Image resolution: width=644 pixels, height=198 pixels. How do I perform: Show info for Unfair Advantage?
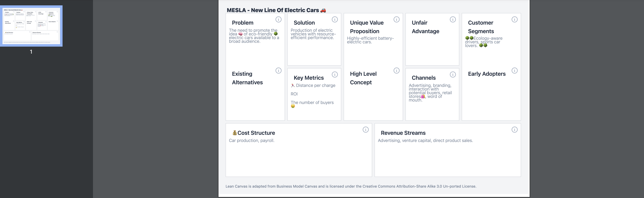[452, 20]
